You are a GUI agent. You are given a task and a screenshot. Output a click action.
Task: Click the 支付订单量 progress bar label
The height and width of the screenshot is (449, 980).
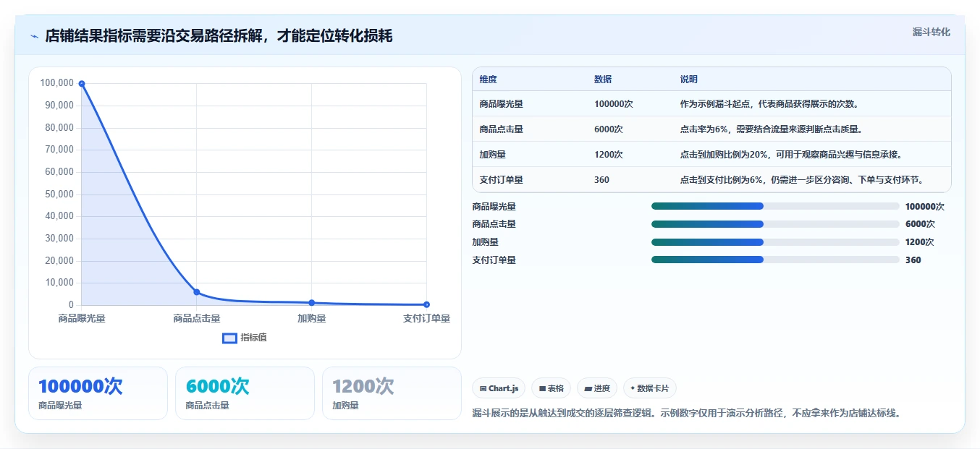494,260
